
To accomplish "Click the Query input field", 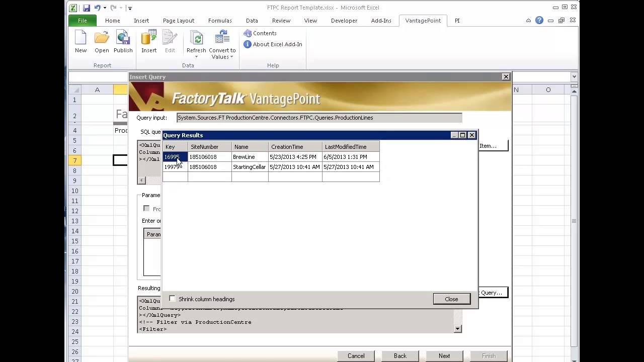I will (319, 118).
